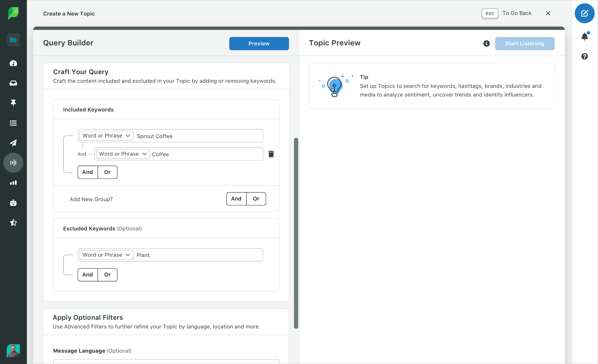Click the Tasks sidebar icon
Viewport: 598px width, 364px height.
click(13, 123)
